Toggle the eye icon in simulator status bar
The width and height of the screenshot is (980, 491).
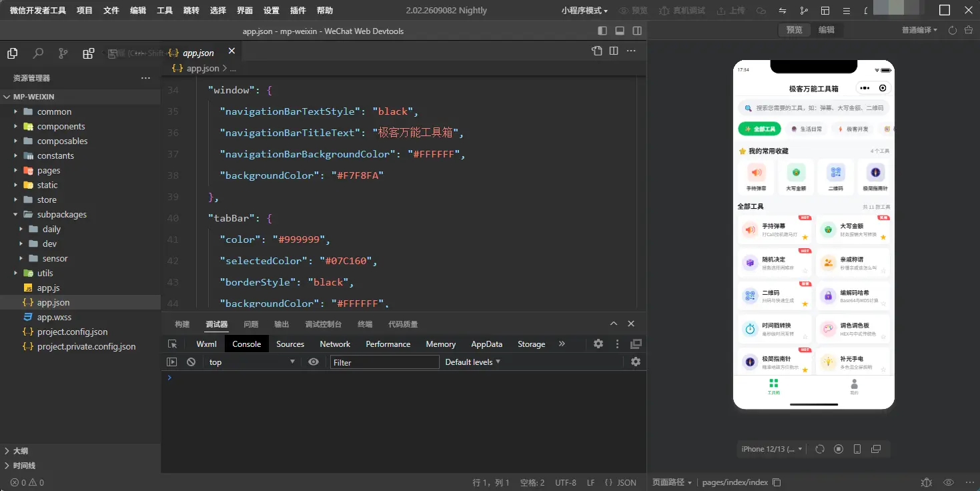[948, 482]
